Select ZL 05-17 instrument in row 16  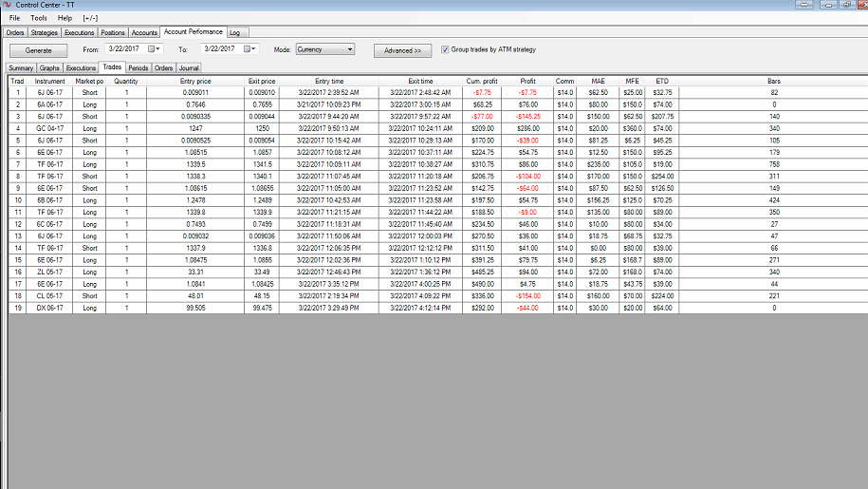click(49, 272)
